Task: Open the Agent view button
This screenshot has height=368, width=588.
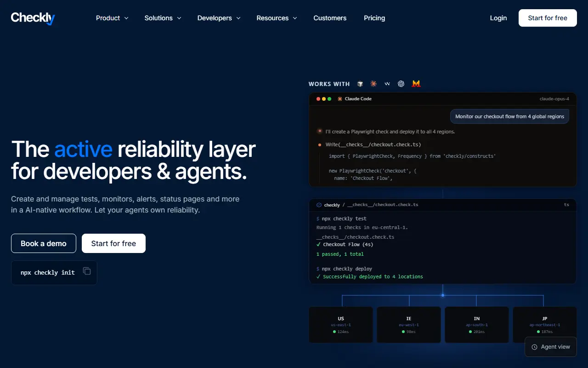Action: click(551, 347)
